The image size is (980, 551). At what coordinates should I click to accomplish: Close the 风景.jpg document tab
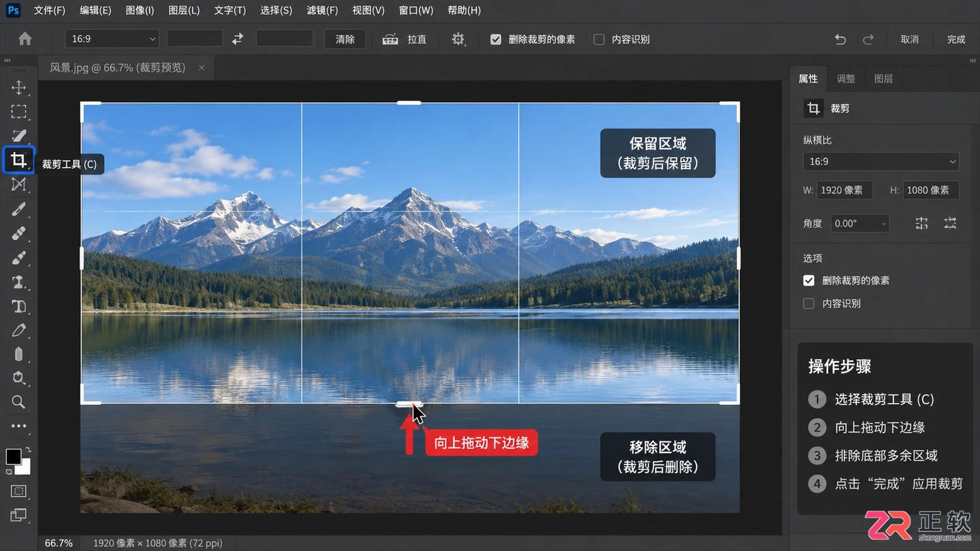(201, 67)
